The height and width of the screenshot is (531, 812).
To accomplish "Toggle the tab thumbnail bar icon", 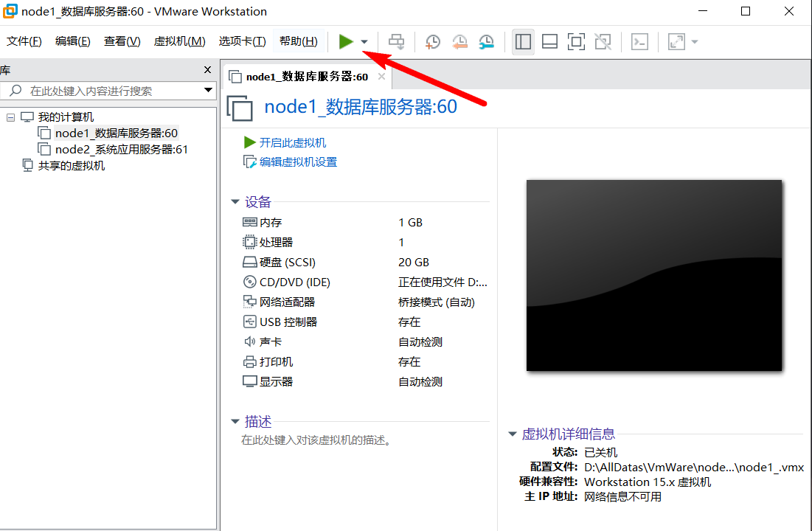I will [549, 42].
